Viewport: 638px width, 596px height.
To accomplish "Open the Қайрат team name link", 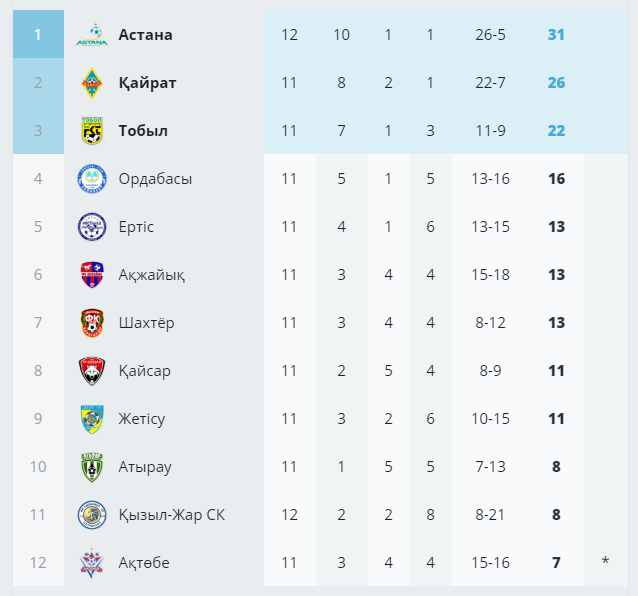I will [147, 83].
